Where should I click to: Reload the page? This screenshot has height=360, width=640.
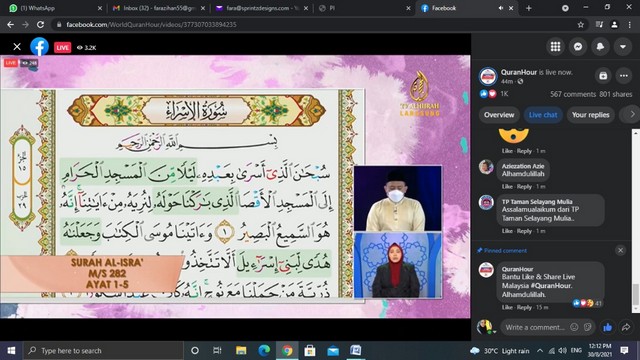40,24
